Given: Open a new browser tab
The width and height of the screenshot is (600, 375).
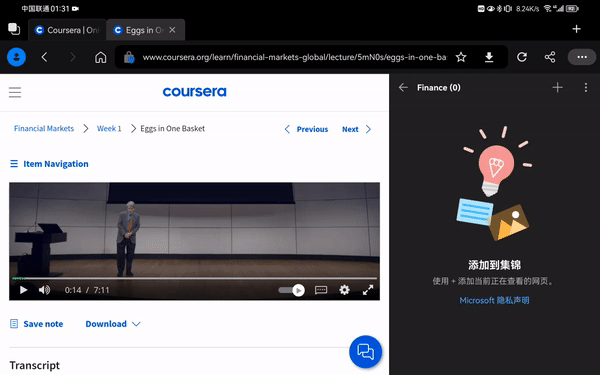Looking at the screenshot, I should tap(576, 29).
